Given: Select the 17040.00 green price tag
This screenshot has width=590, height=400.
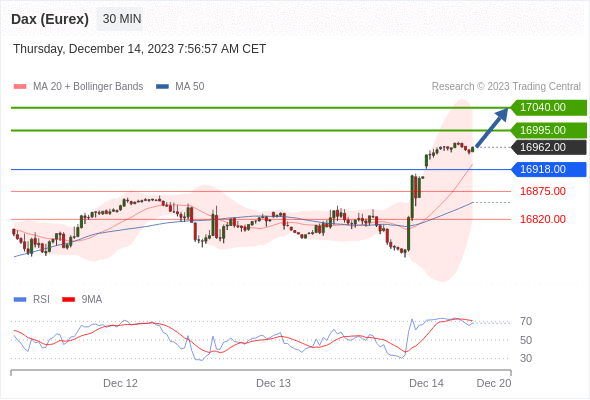Looking at the screenshot, I should (x=549, y=108).
